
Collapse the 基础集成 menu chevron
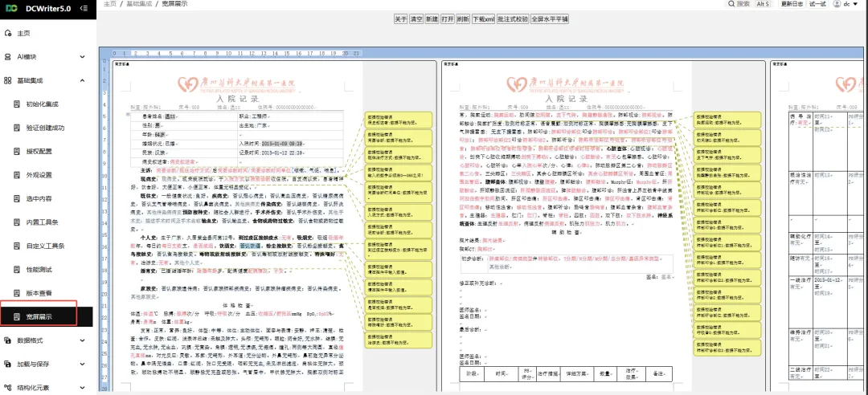tap(83, 81)
